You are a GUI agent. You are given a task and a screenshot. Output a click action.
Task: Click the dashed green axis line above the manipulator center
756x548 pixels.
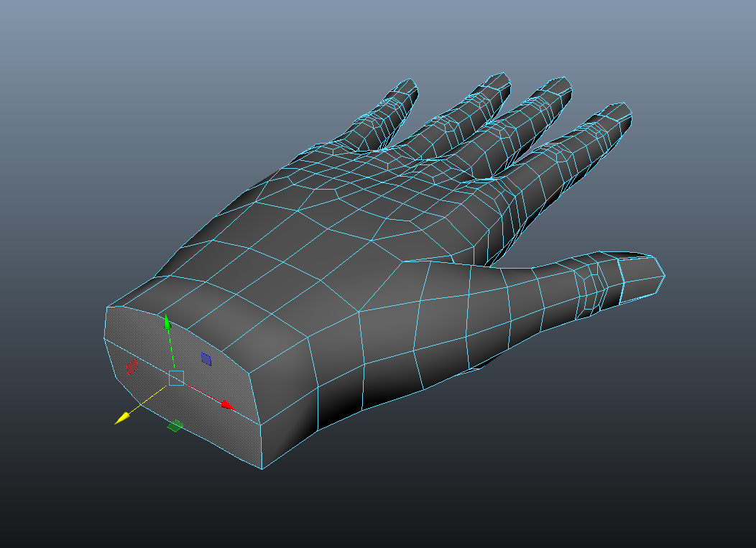pos(171,352)
